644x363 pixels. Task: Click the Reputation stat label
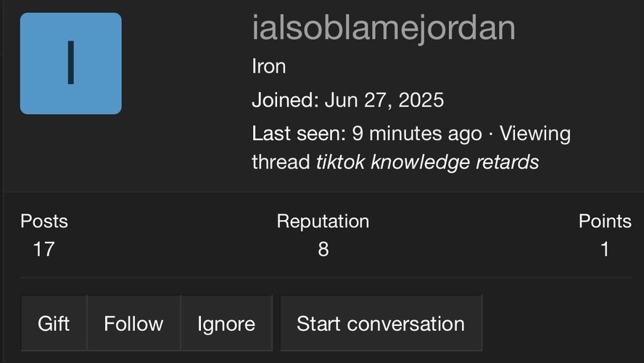(x=323, y=221)
